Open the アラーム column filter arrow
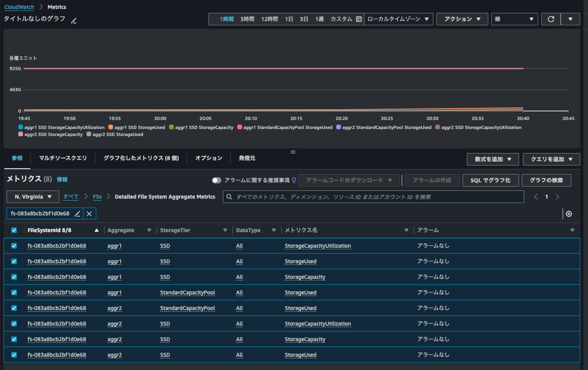588x370 pixels. (572, 230)
